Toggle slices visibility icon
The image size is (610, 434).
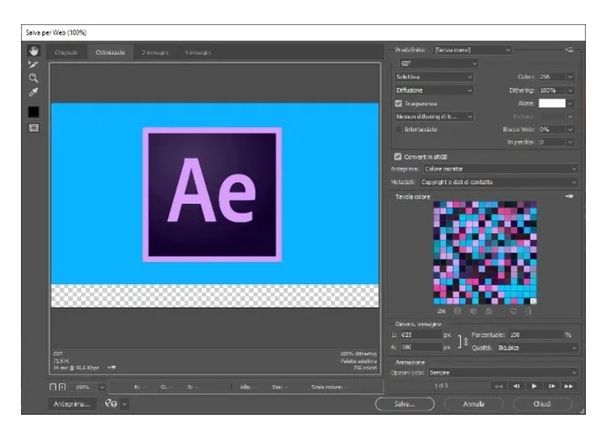pos(33,128)
